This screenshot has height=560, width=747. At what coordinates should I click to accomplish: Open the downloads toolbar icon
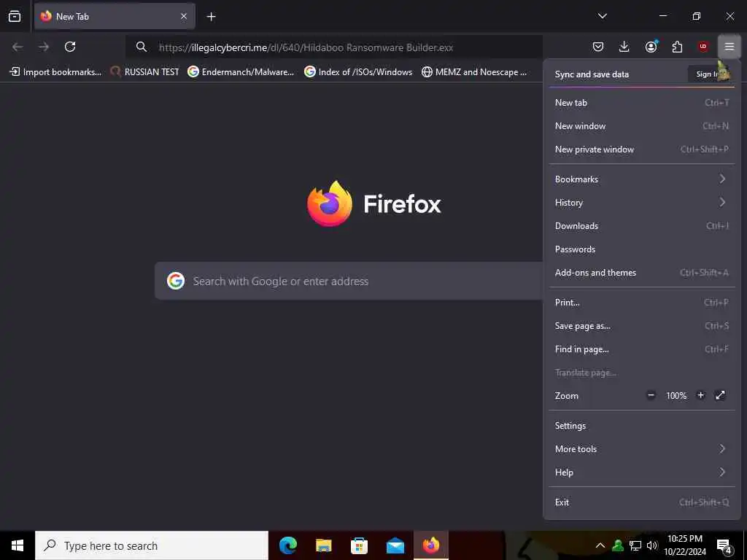(624, 47)
